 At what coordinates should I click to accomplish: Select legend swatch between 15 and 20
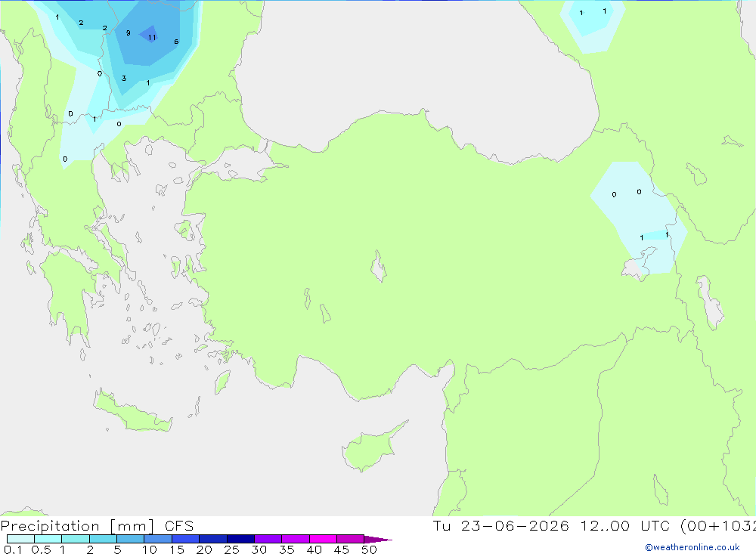(185, 539)
